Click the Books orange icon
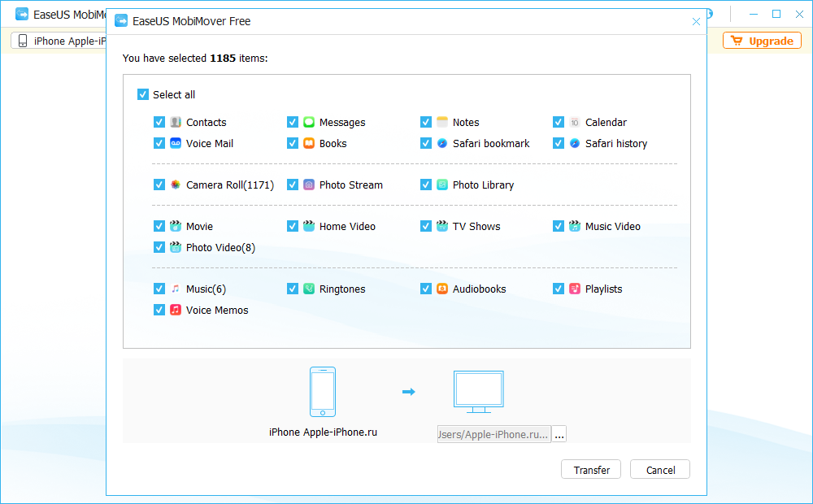 (309, 143)
